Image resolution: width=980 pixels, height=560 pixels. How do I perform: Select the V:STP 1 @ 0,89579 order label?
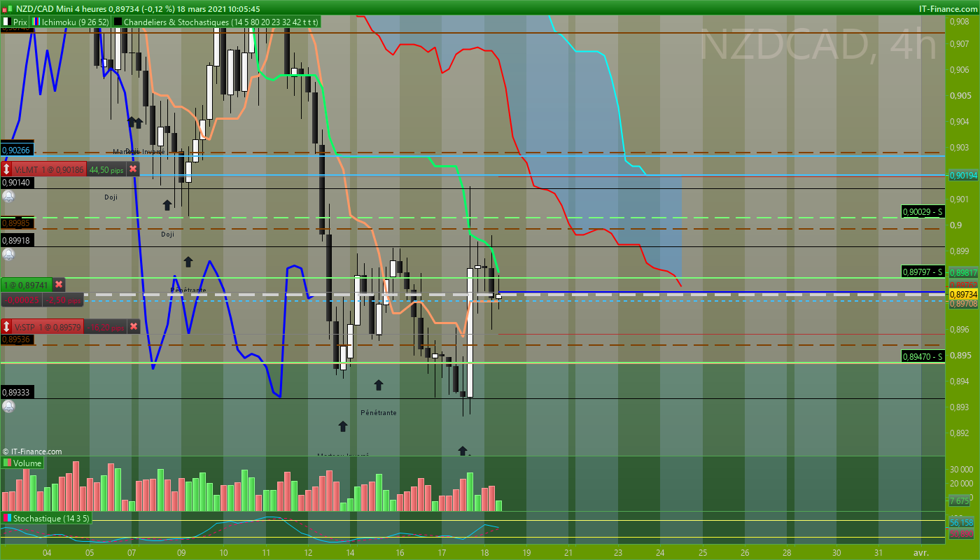pos(48,327)
